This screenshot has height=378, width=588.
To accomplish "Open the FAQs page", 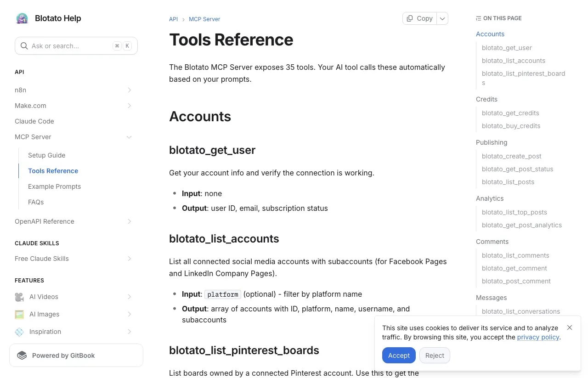I will pyautogui.click(x=36, y=202).
